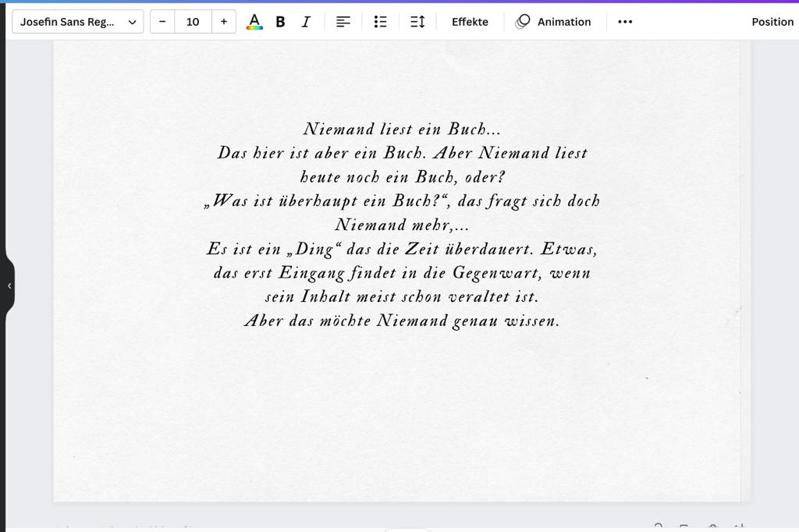
Task: Open the line spacing options
Action: pyautogui.click(x=417, y=22)
